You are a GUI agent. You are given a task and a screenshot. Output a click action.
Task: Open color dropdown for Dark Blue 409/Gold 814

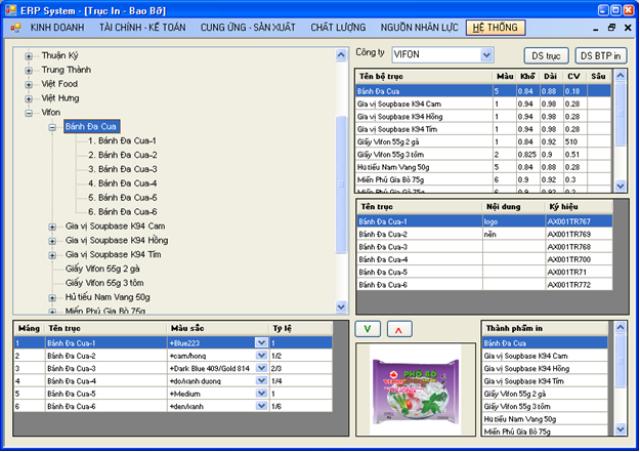[x=261, y=368]
